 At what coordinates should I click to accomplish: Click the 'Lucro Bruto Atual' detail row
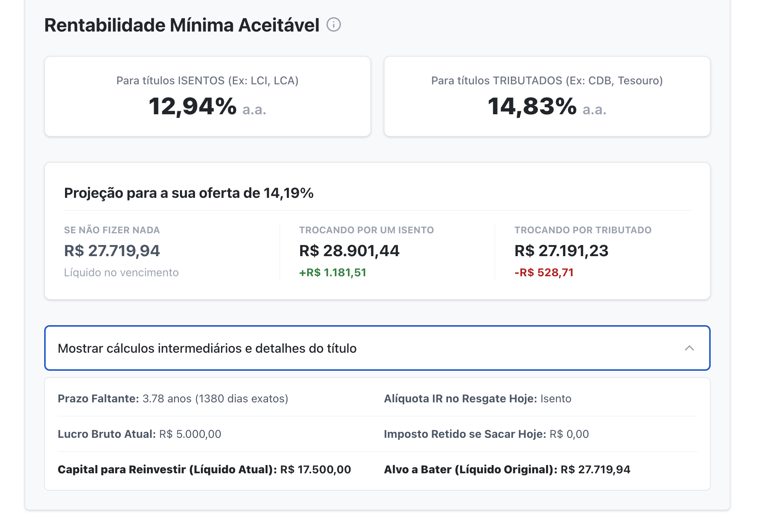pos(139,434)
